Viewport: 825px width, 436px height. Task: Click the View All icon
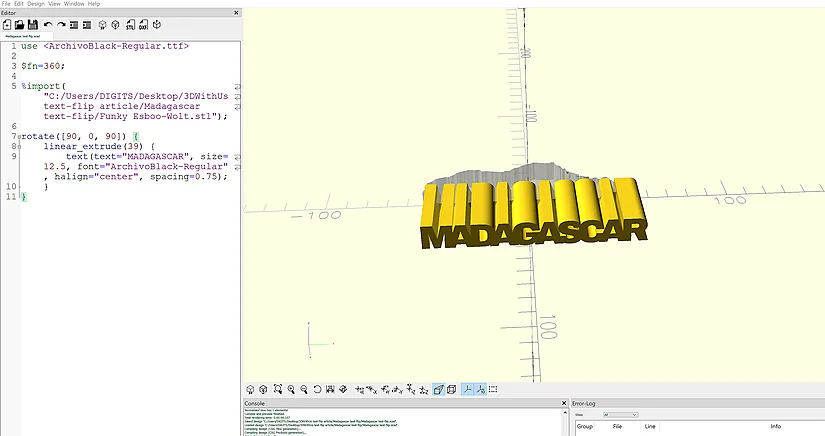coord(278,389)
